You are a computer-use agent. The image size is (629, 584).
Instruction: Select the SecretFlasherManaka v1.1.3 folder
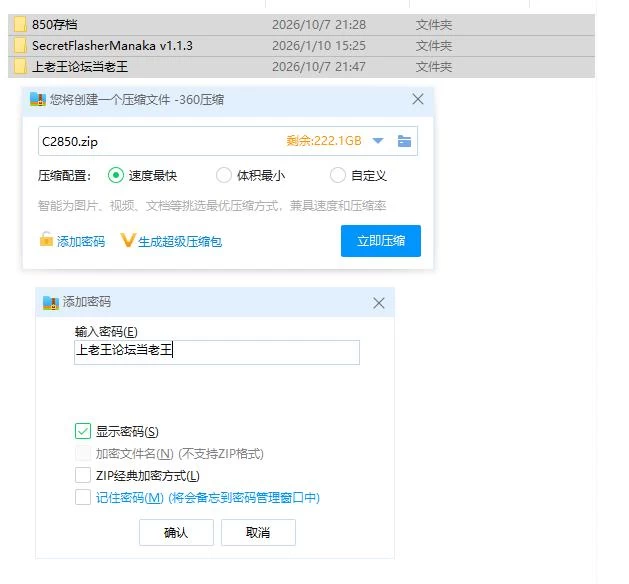point(301,46)
